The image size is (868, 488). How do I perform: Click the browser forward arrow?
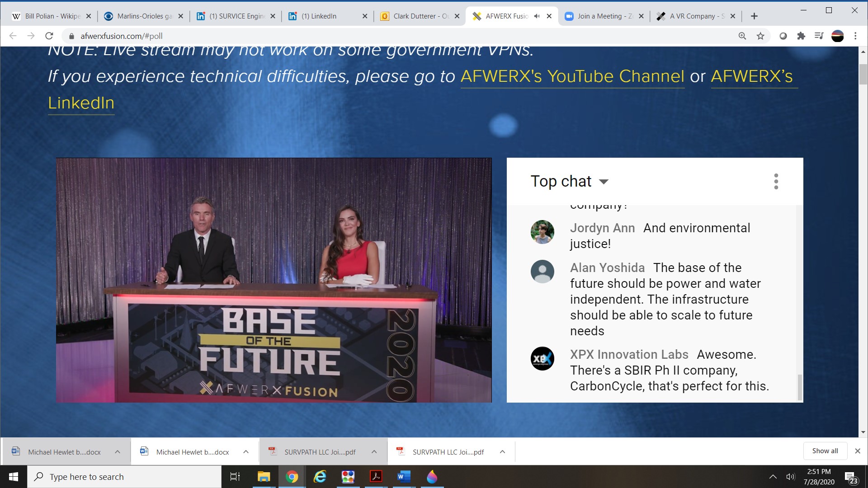click(31, 36)
